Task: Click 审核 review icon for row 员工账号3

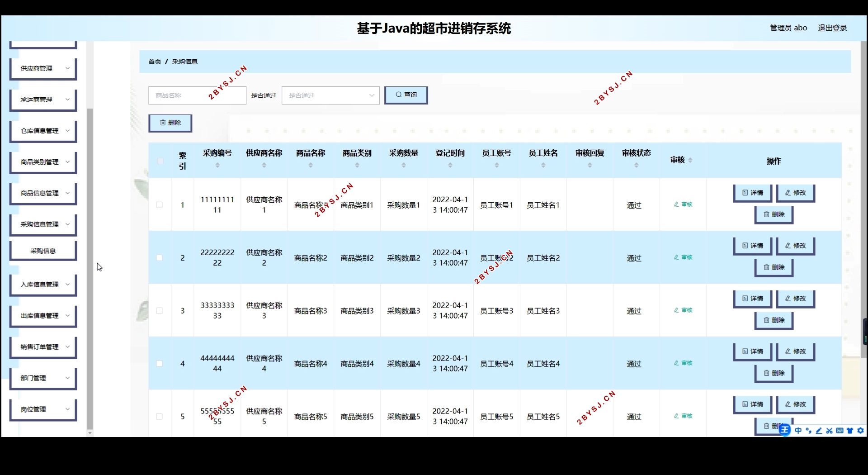Action: pyautogui.click(x=683, y=310)
